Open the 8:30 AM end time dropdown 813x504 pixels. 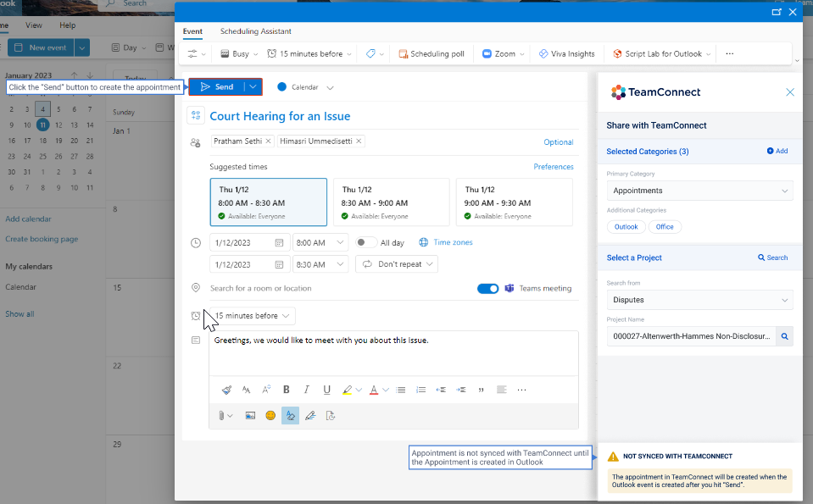[x=320, y=264]
